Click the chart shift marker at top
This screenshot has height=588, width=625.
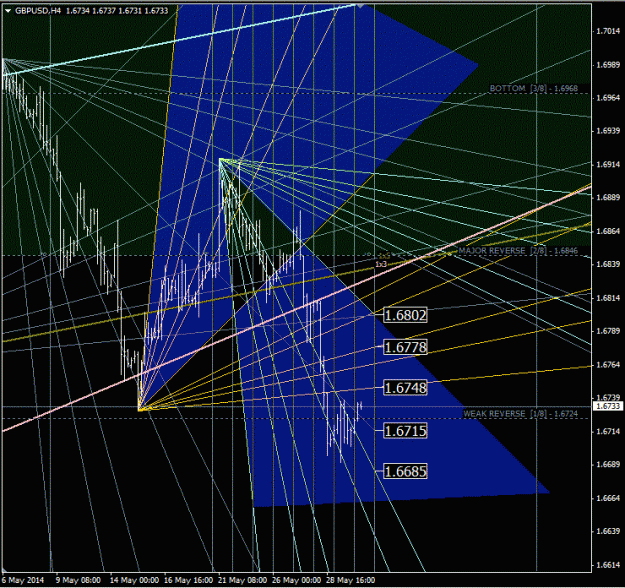(360, 6)
